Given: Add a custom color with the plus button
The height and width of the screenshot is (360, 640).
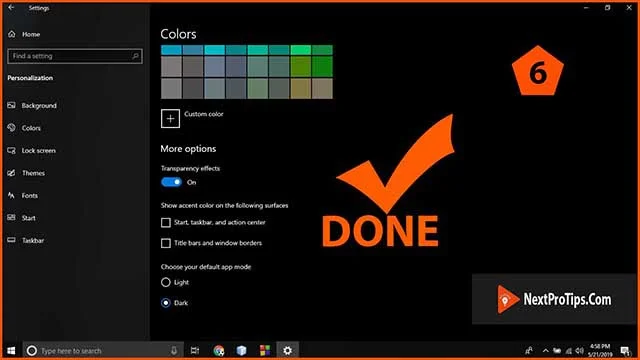Looking at the screenshot, I should [170, 119].
